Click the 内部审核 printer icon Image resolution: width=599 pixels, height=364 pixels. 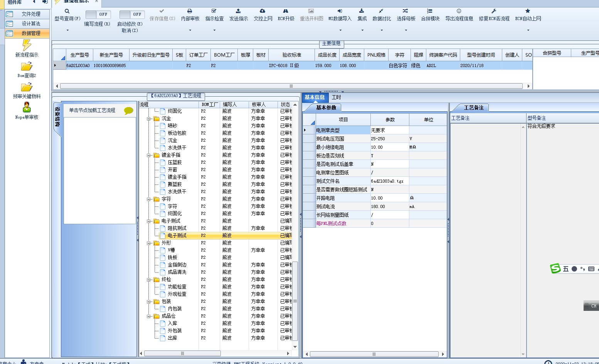click(190, 11)
